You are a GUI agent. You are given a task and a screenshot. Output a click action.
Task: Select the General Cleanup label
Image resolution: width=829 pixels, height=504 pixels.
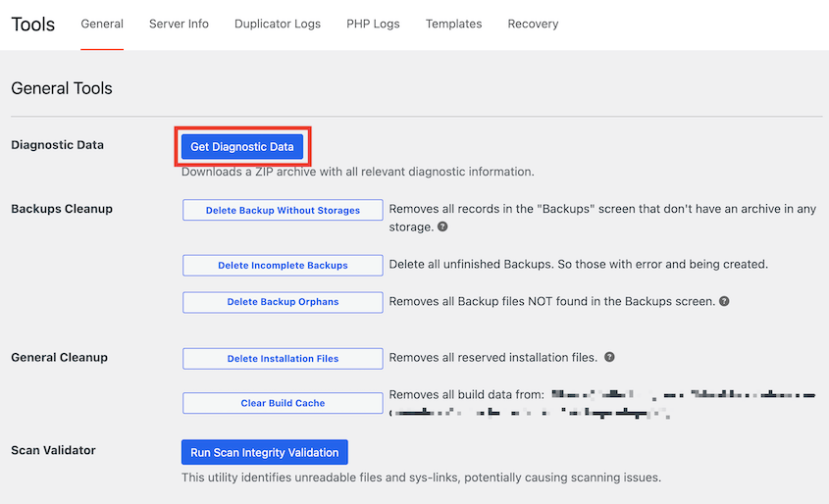click(59, 357)
